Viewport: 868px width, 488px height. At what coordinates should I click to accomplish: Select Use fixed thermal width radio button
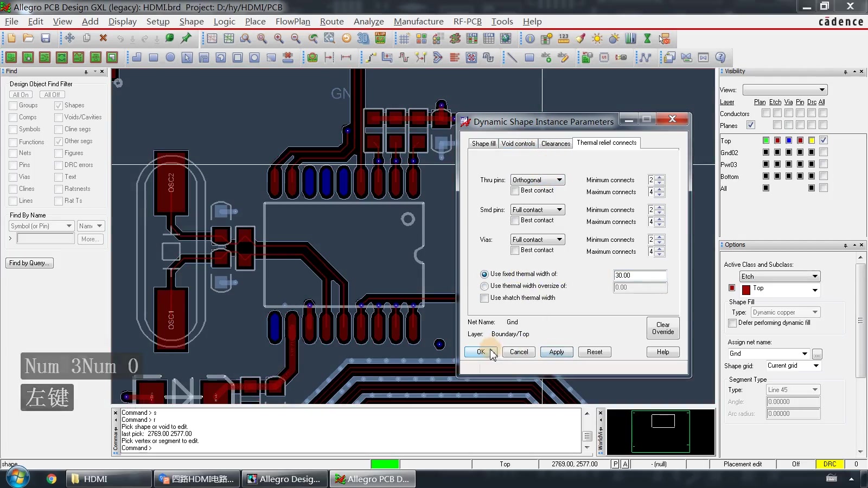484,274
